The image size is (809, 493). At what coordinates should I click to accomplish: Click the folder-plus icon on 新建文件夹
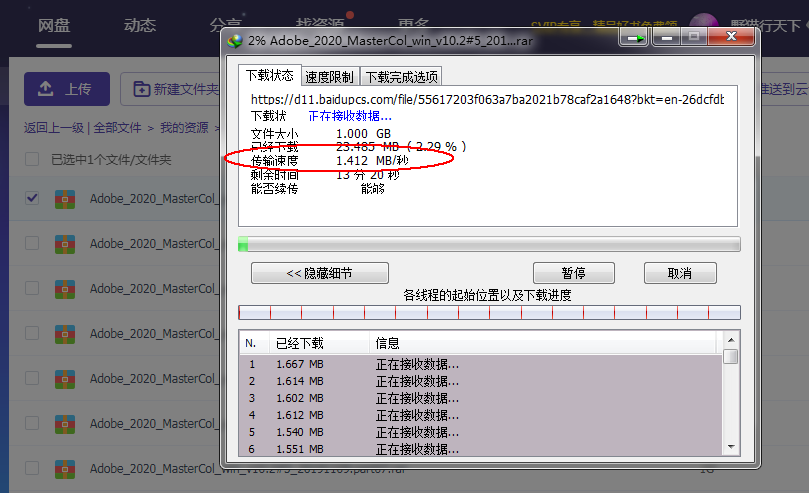[x=141, y=89]
